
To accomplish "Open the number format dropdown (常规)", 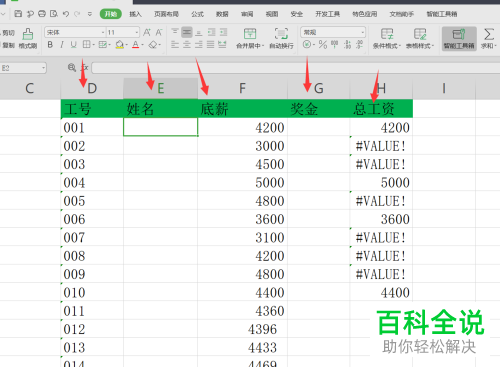I will (x=363, y=32).
